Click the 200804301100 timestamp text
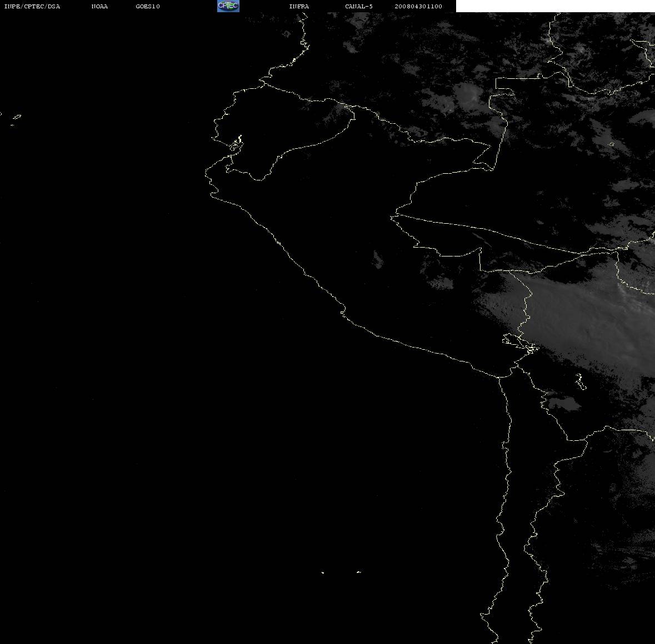655x644 pixels. click(418, 6)
